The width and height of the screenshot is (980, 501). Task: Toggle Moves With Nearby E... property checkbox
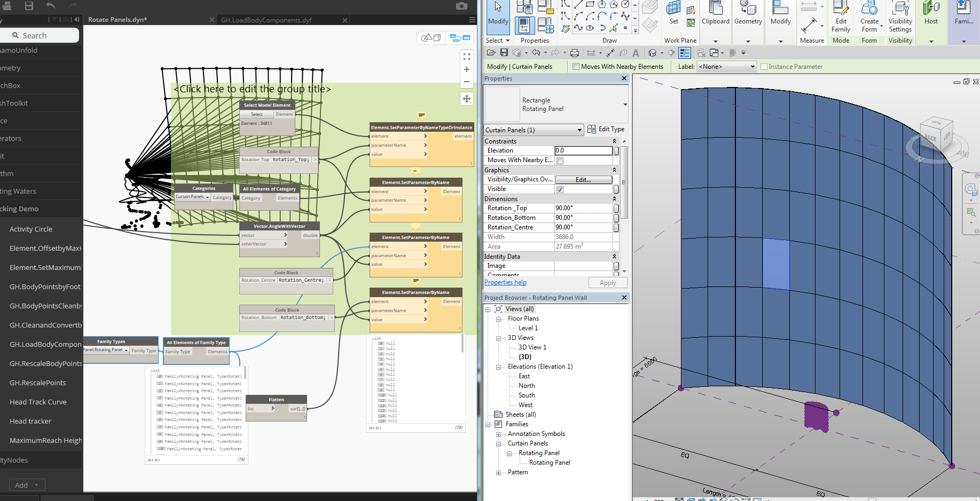click(560, 161)
